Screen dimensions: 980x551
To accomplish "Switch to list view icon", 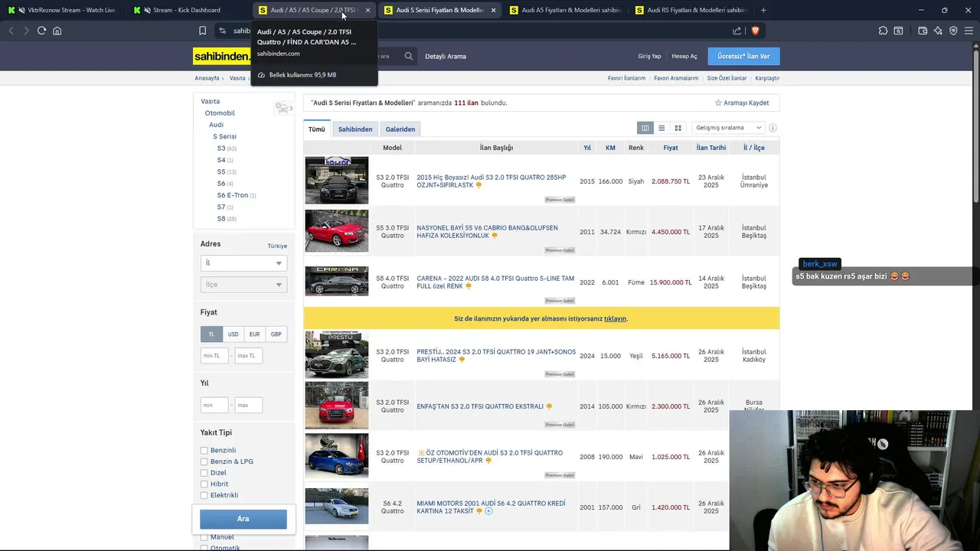I will pos(661,129).
